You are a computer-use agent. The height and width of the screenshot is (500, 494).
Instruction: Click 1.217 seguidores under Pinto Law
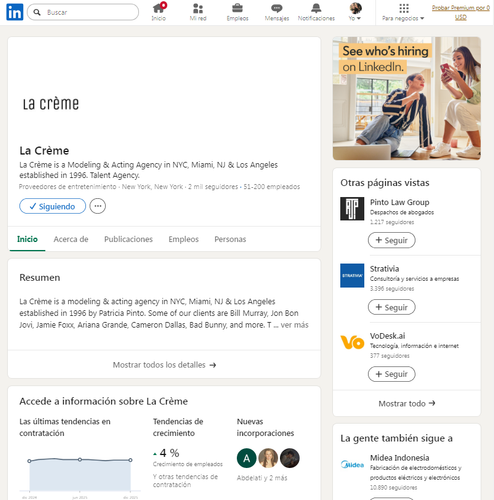(392, 222)
